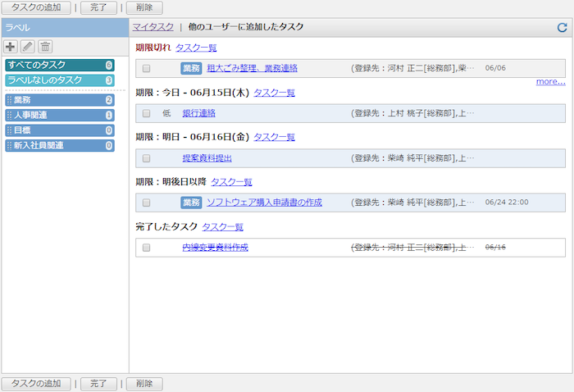
Task: Select the 人事関連 label in sidebar
Action: [59, 116]
